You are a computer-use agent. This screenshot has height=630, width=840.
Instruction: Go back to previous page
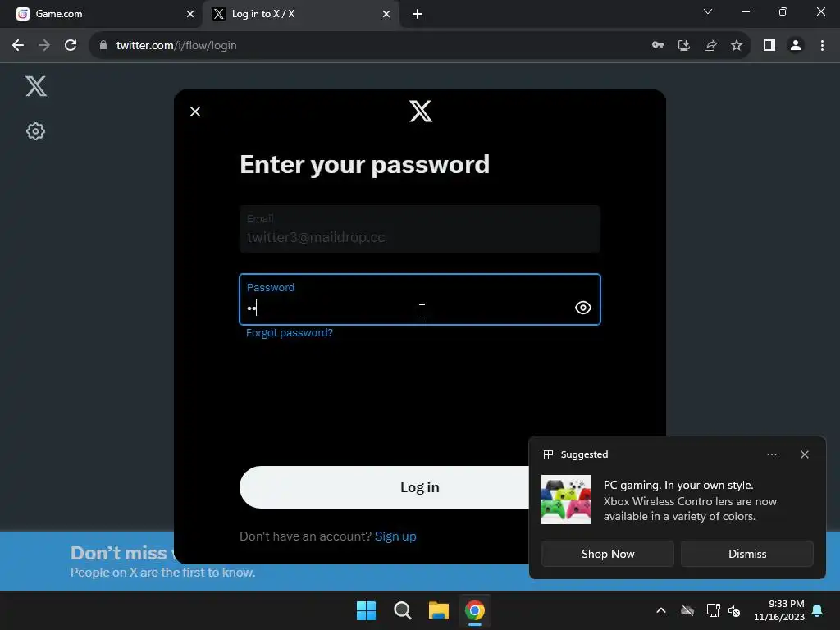pyautogui.click(x=18, y=46)
